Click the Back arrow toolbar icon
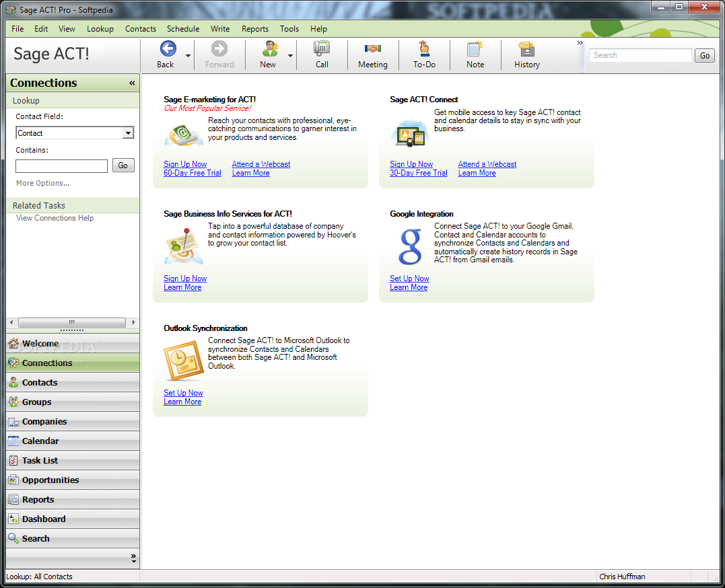725x588 pixels. 168,49
